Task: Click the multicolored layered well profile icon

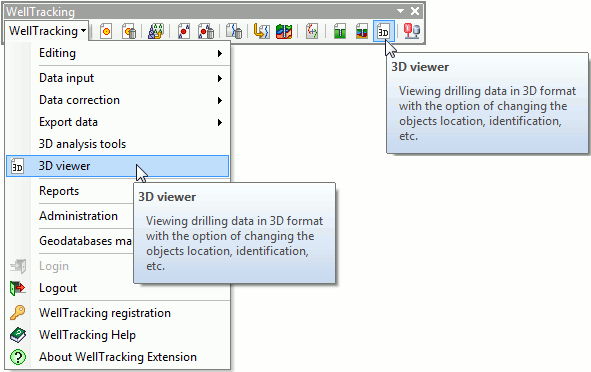Action: point(362,31)
